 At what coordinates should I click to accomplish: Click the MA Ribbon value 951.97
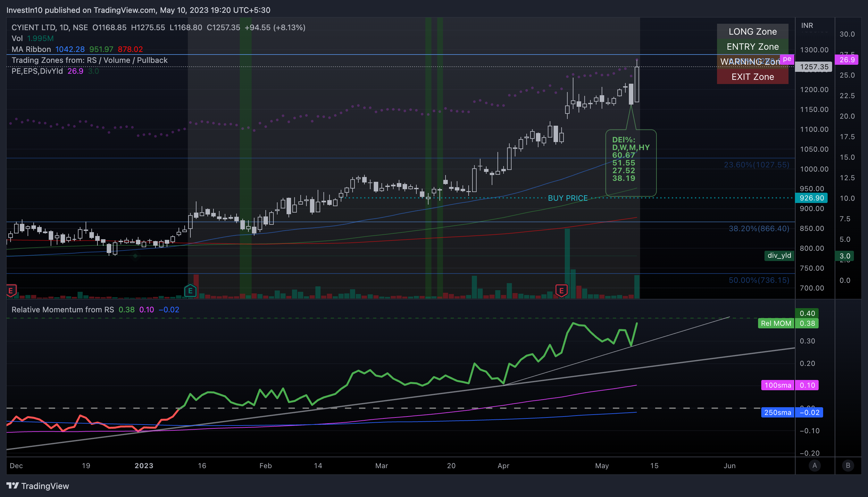(x=101, y=49)
